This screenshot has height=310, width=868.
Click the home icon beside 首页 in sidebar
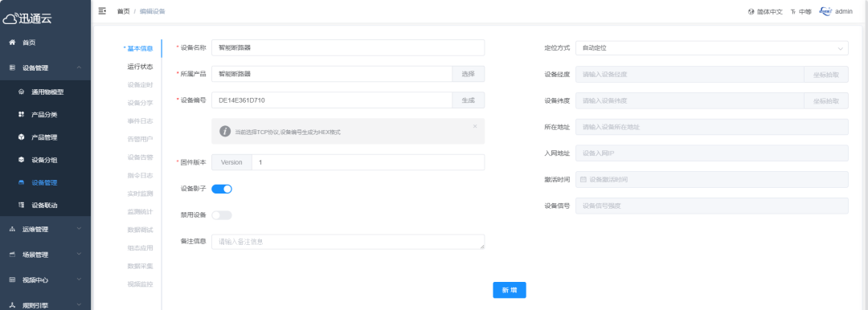(12, 42)
